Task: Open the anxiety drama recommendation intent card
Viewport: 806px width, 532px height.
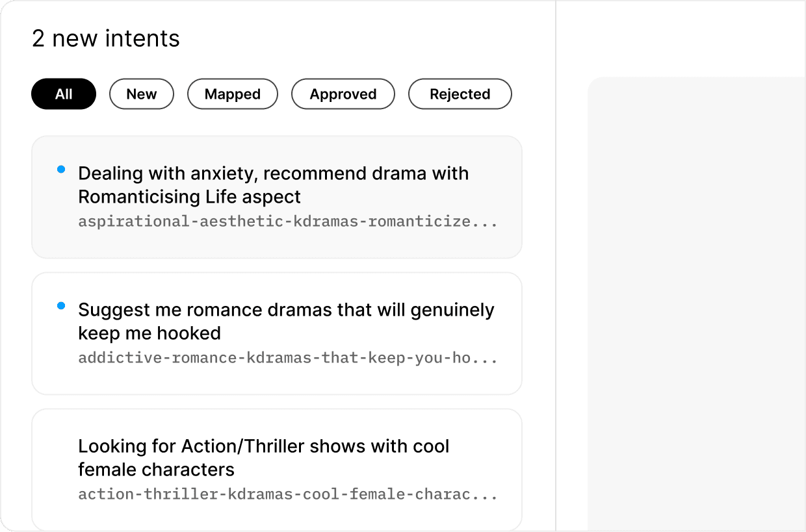Action: coord(276,196)
